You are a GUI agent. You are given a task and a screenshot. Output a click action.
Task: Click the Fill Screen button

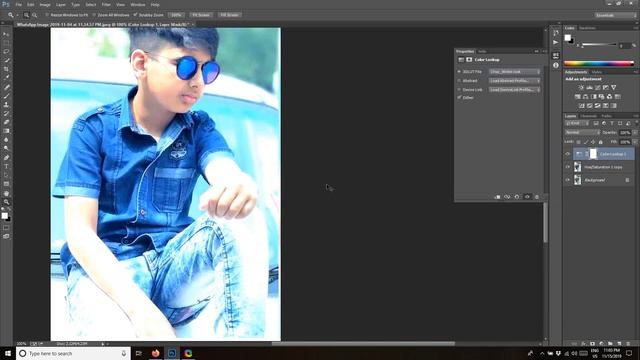click(229, 15)
